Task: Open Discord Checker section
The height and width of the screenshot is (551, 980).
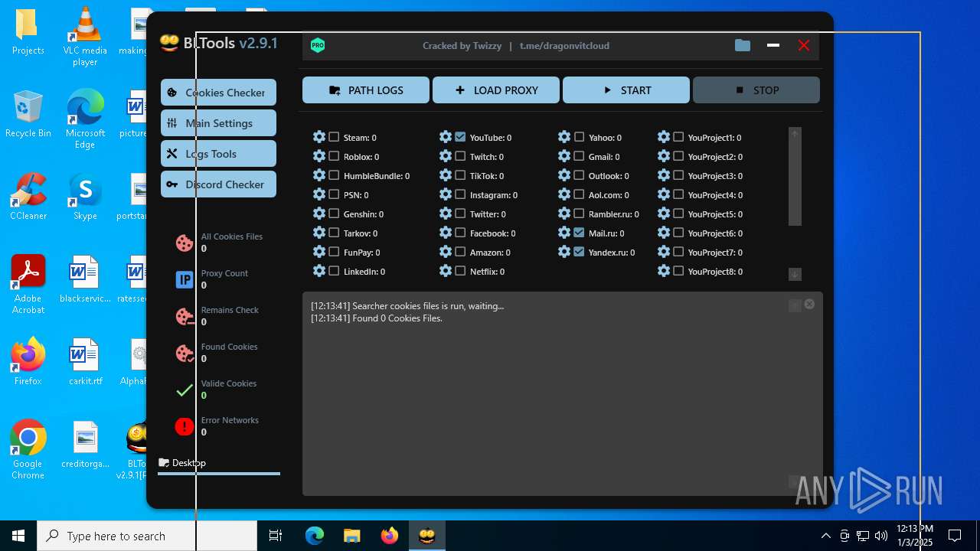Action: pos(218,184)
